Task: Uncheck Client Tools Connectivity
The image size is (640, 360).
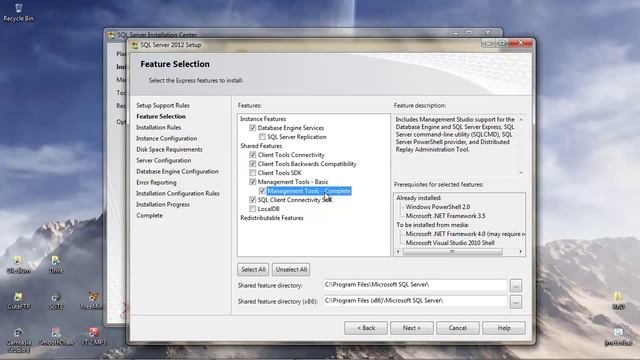Action: click(253, 155)
